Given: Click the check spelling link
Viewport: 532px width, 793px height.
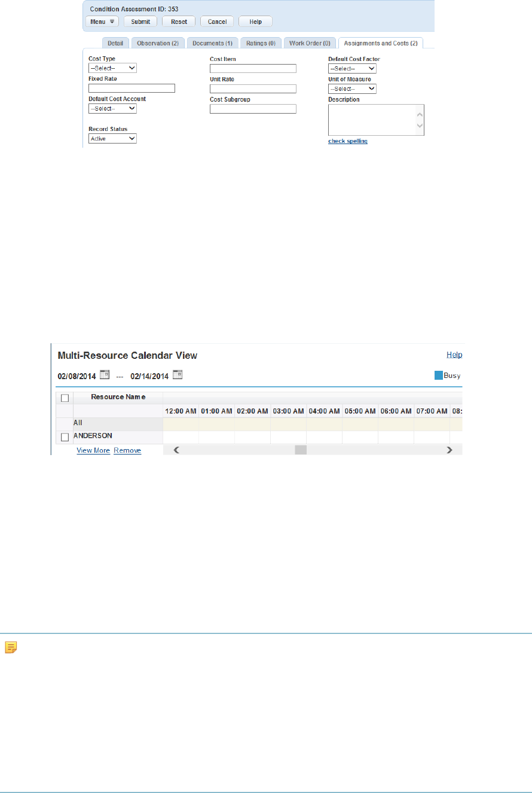Looking at the screenshot, I should (x=348, y=141).
